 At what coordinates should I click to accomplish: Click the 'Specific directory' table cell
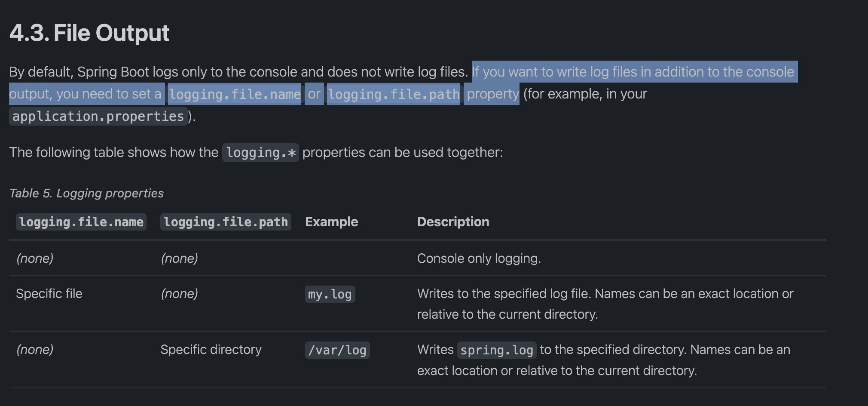click(211, 350)
